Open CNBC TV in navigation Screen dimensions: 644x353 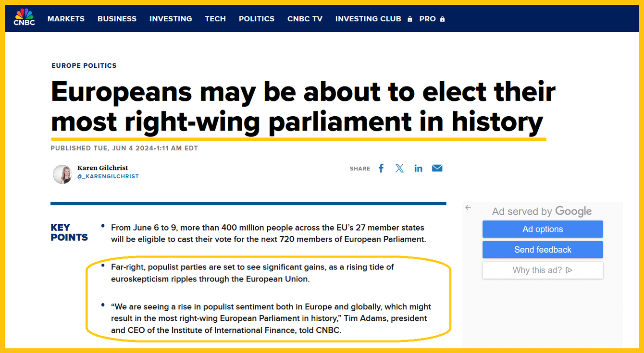pos(305,19)
